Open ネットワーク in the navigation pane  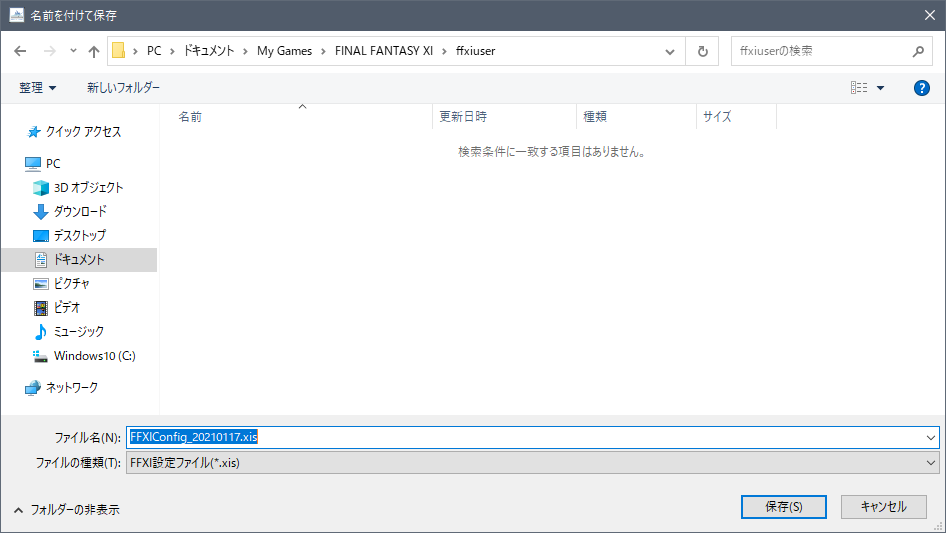click(71, 387)
